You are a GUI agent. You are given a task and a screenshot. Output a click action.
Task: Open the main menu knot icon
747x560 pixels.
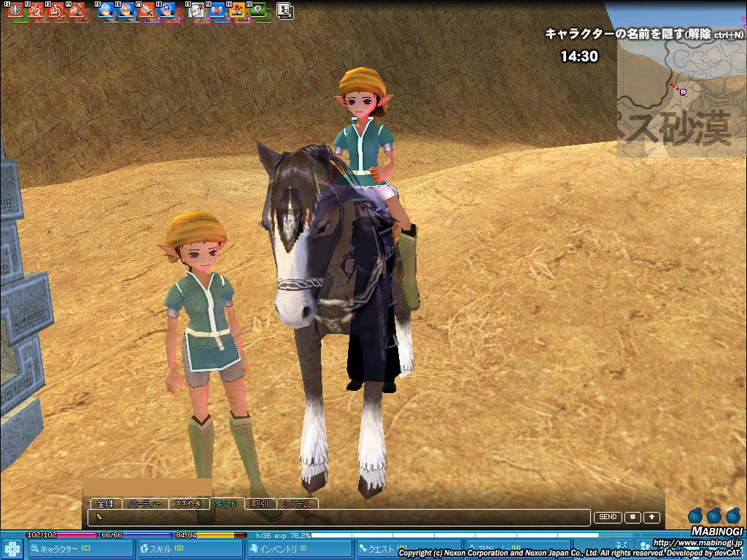pyautogui.click(x=12, y=549)
